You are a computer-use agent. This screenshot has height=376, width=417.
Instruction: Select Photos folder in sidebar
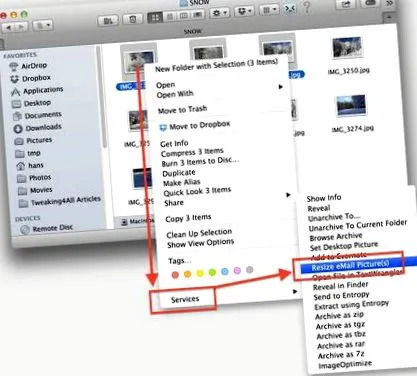(34, 178)
